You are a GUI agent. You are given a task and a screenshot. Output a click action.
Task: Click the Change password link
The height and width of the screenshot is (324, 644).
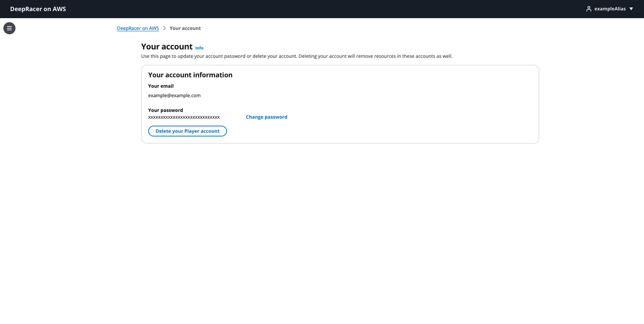tap(266, 117)
